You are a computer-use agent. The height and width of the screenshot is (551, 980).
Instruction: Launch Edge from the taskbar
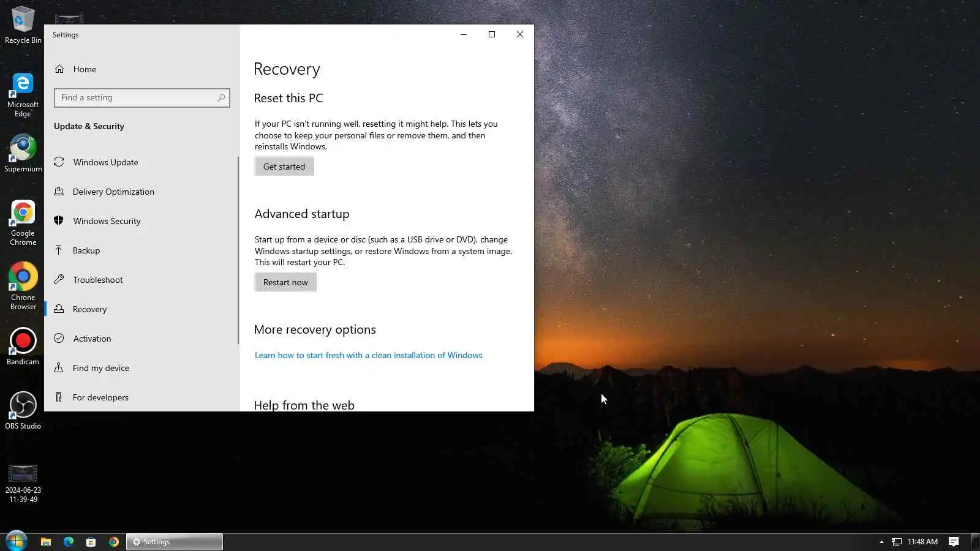(x=68, y=542)
